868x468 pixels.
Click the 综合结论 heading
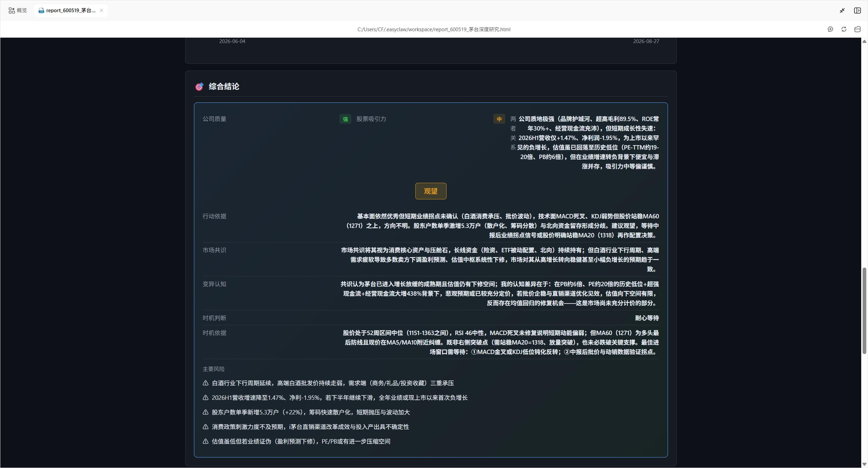[224, 86]
